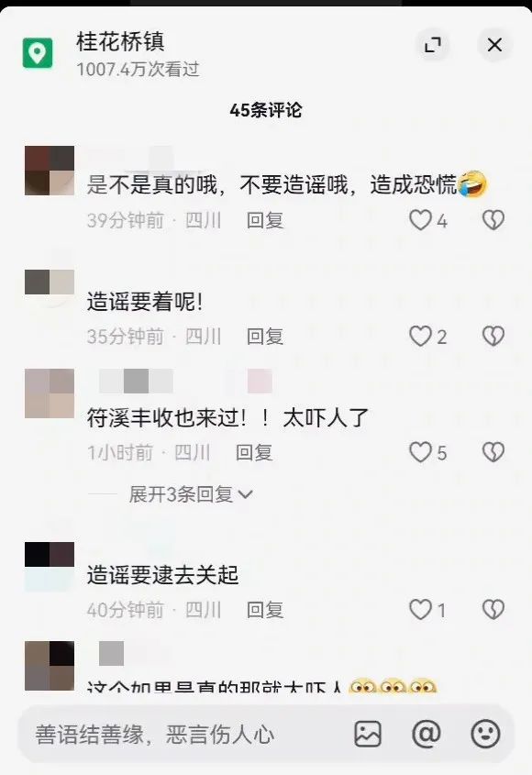Screen dimensions: 532x775
Task: Dislike the '造谣要逮去关起' comment
Action: click(x=493, y=609)
